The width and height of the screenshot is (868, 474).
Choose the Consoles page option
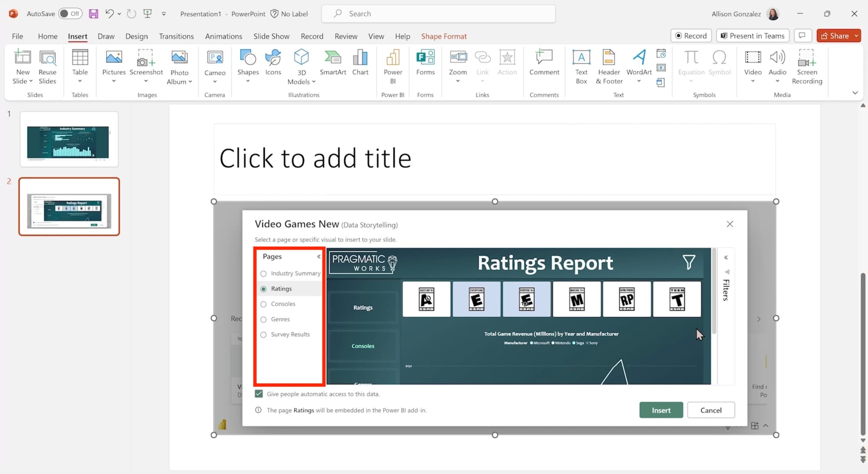pyautogui.click(x=263, y=304)
